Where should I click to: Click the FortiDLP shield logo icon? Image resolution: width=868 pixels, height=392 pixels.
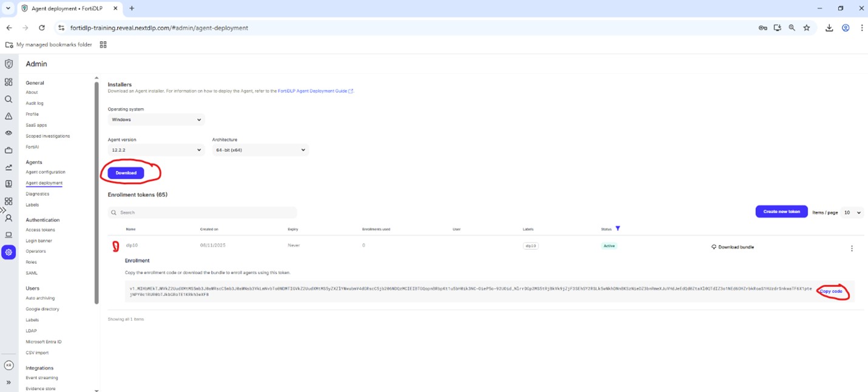8,64
